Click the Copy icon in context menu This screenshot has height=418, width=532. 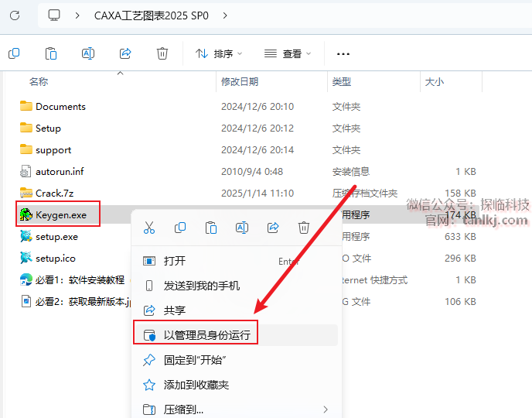tap(180, 228)
